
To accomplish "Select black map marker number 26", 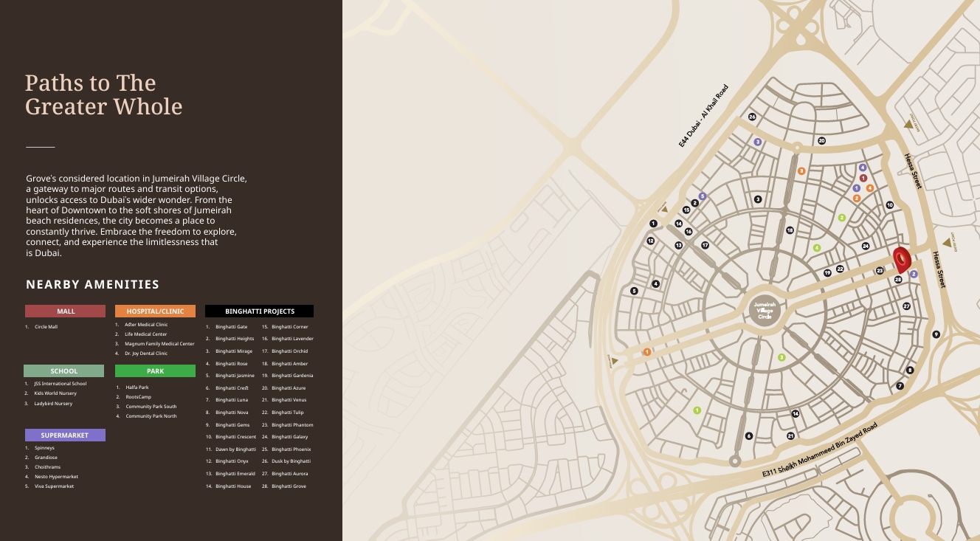I will [752, 117].
